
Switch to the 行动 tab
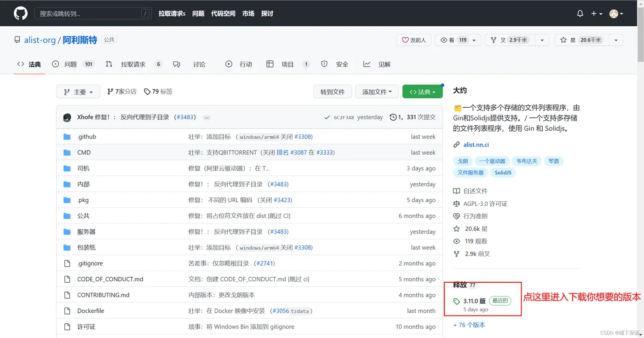239,64
